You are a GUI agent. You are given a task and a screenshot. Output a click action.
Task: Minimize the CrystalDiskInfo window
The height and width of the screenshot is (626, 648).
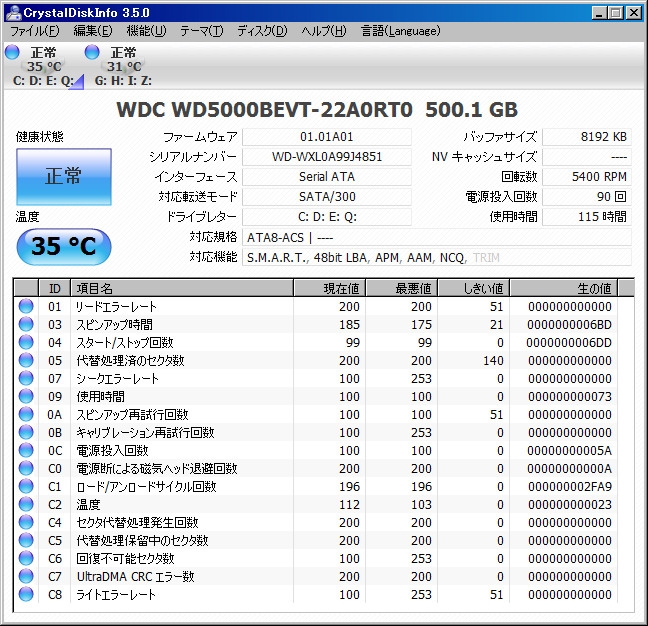pyautogui.click(x=599, y=13)
